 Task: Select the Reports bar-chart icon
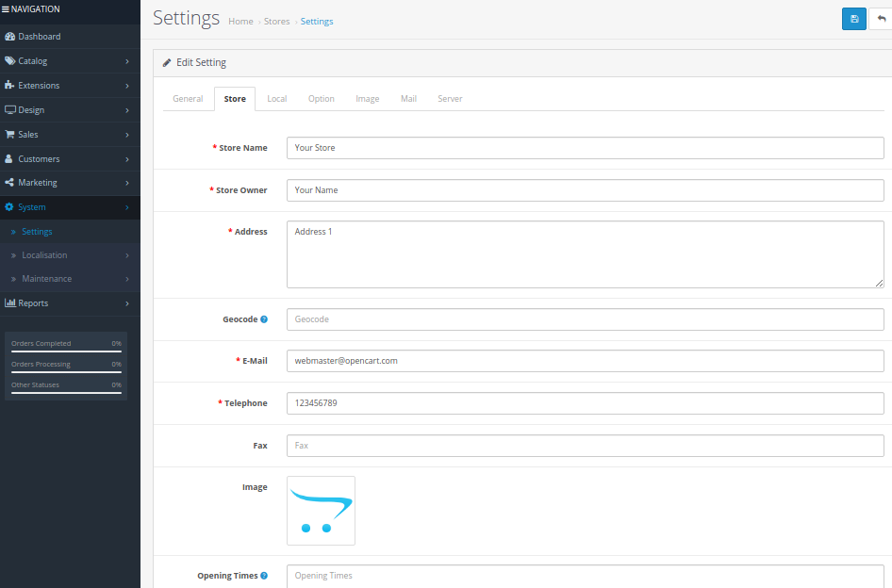click(13, 303)
